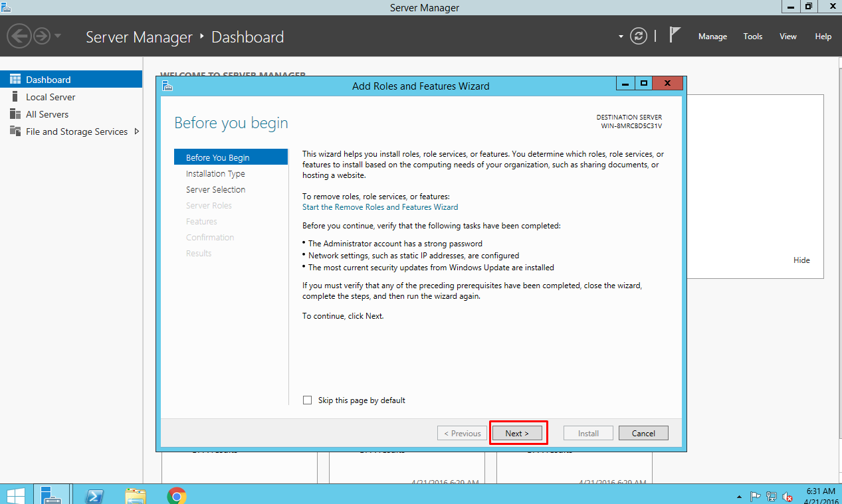Screen dimensions: 842x504
Task: Open the Manage menu
Action: coord(712,37)
